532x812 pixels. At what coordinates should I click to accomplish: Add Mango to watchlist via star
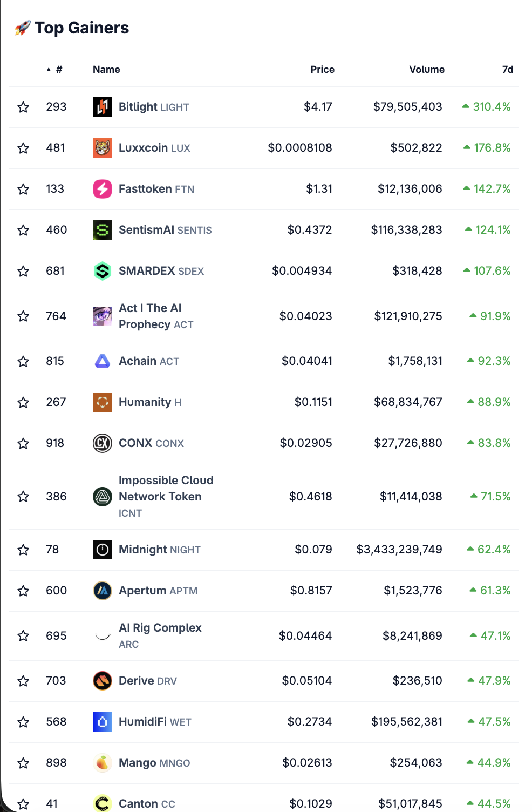[23, 763]
